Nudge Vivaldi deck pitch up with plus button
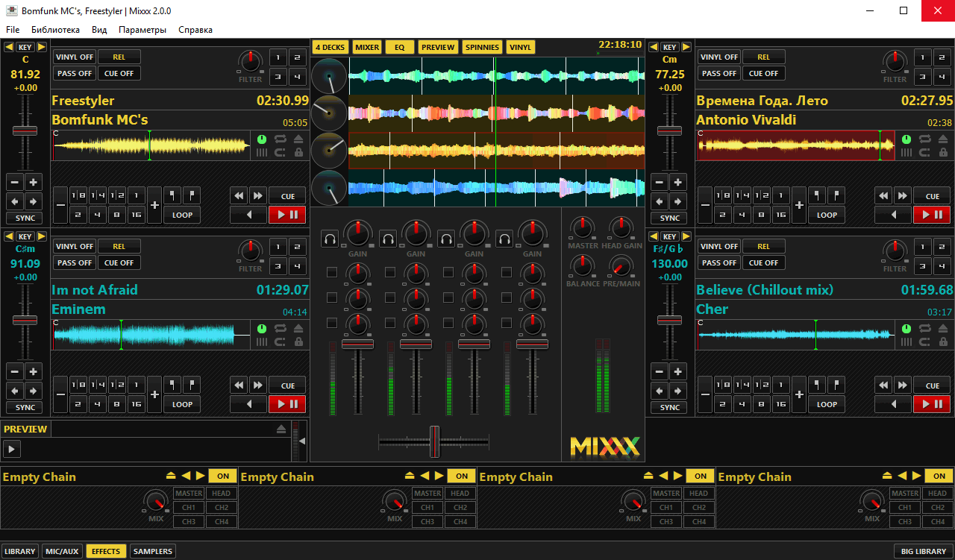 [678, 182]
